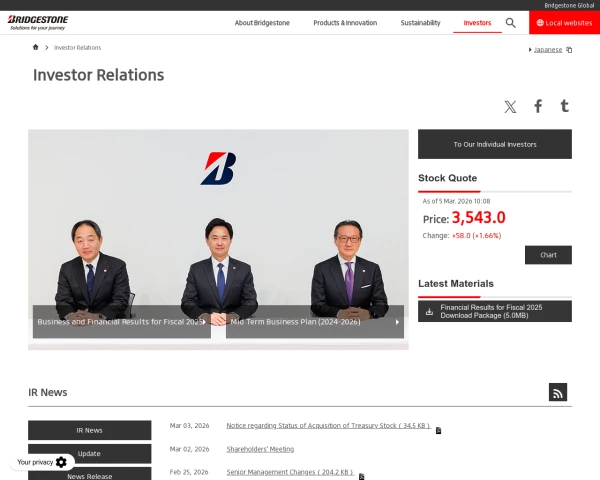Select the Update news filter tab
This screenshot has width=600, height=480.
(89, 453)
